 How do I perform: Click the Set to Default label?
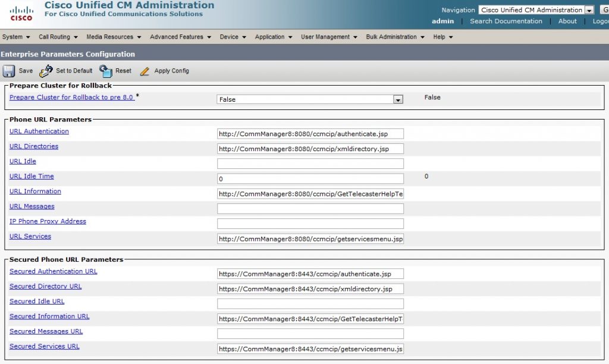(x=74, y=71)
